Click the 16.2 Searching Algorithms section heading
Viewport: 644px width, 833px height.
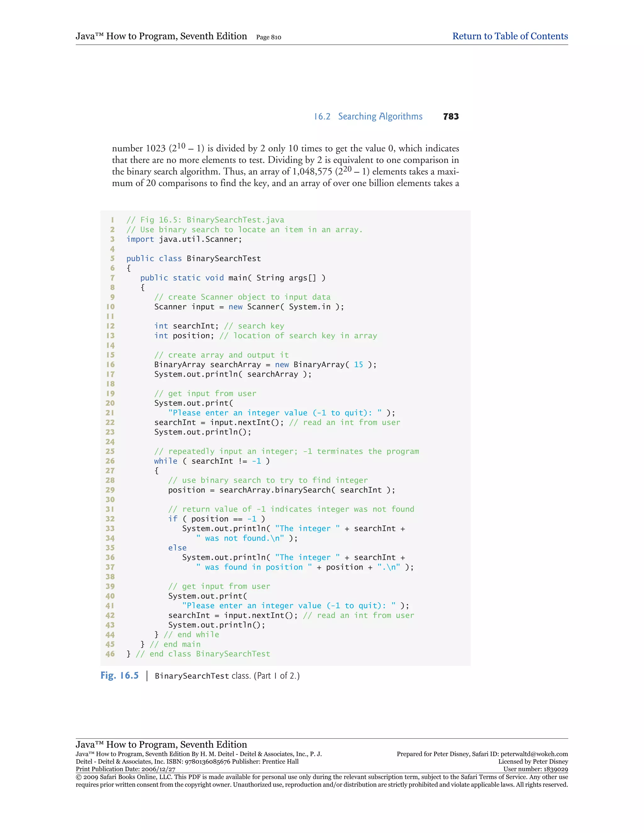(x=368, y=116)
